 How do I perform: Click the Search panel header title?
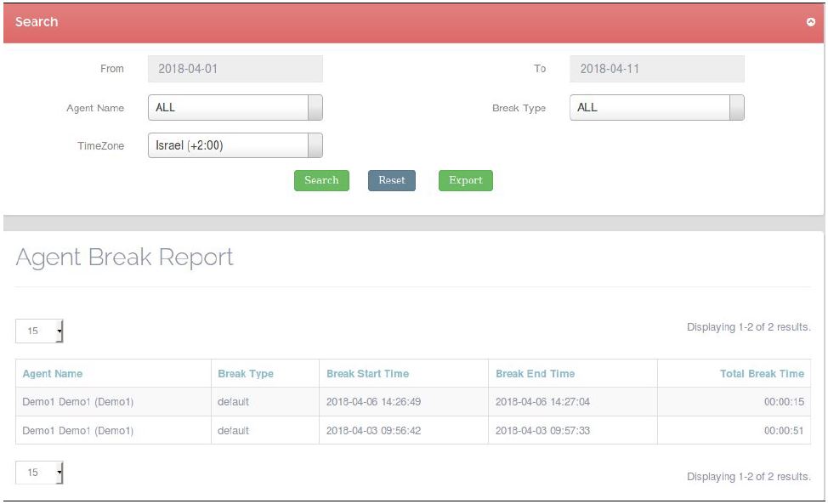(37, 22)
